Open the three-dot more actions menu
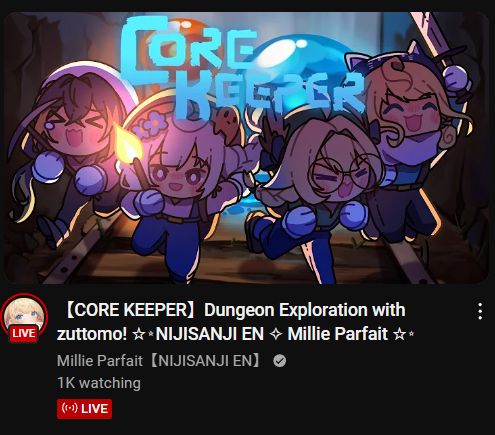495x435 pixels. tap(480, 311)
